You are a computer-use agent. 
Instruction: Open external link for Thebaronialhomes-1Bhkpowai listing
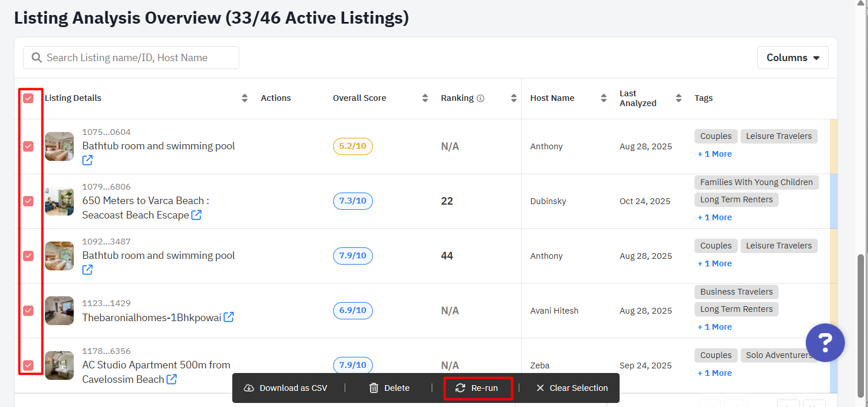(229, 317)
